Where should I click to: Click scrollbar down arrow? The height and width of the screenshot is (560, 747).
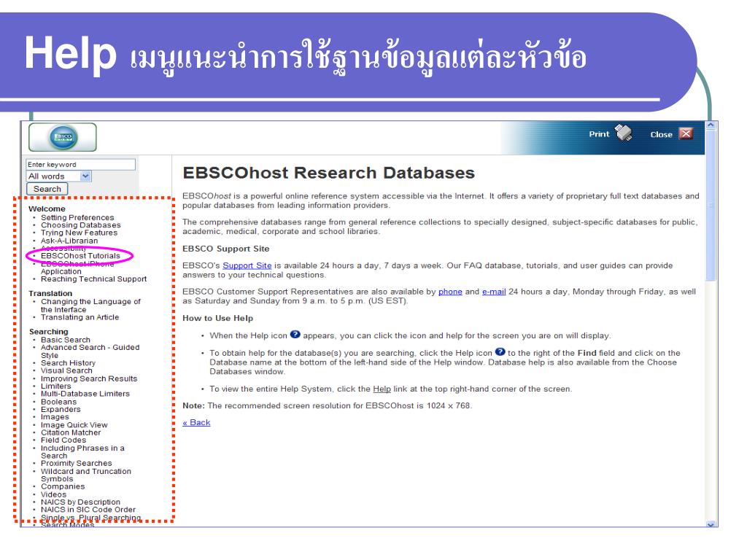tap(711, 524)
